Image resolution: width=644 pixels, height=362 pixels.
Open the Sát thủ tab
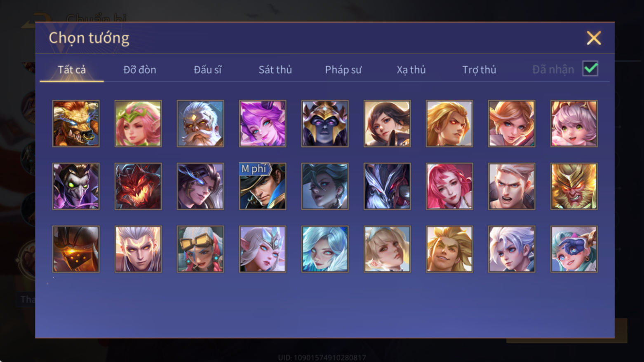click(275, 70)
